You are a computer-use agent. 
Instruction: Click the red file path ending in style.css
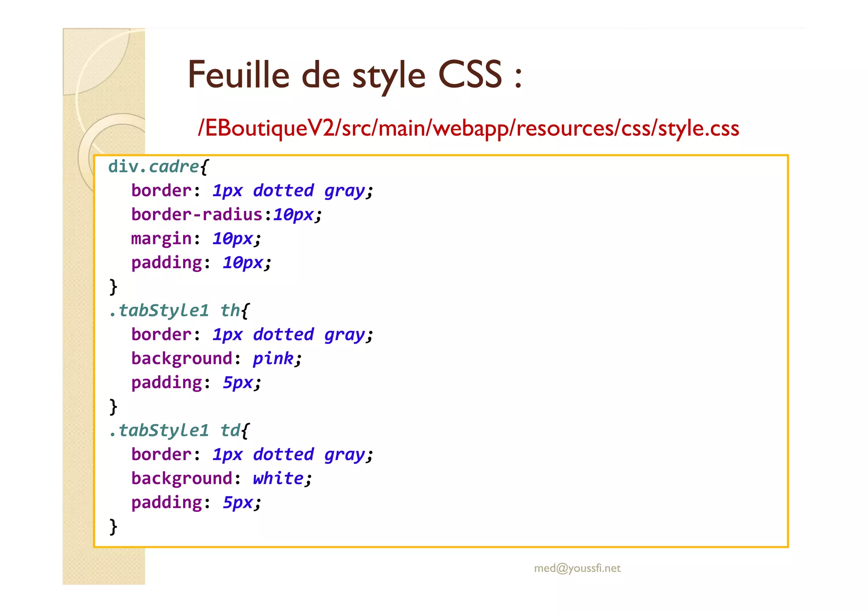pos(468,128)
